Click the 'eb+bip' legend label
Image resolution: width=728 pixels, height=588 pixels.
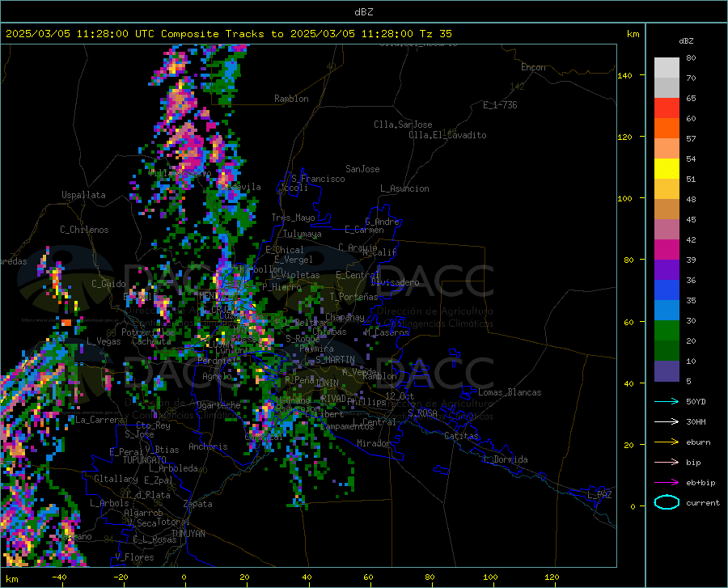pos(700,482)
